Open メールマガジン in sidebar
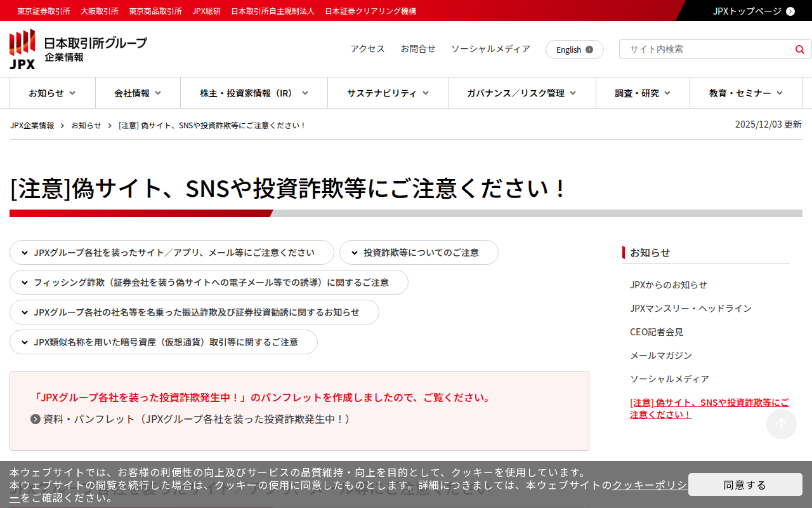Viewport: 812px width, 508px height. coord(661,355)
